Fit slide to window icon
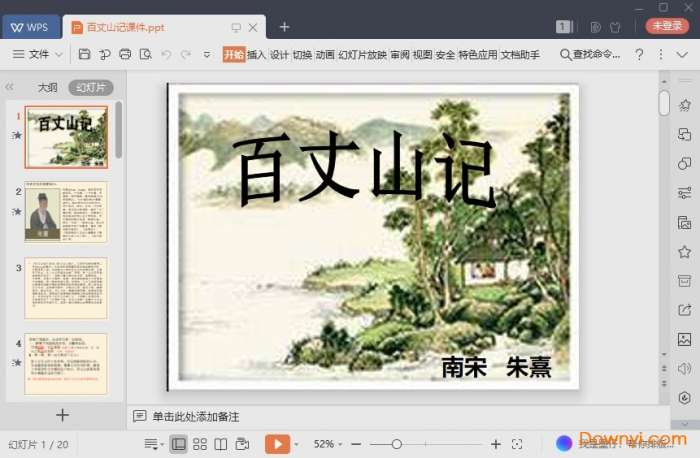This screenshot has width=700, height=458. pos(517,444)
